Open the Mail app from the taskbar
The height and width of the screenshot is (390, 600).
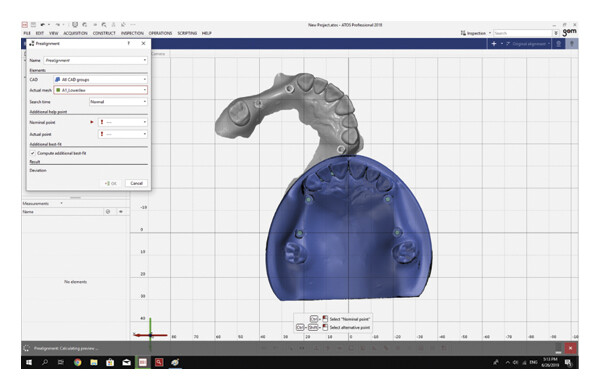[126, 362]
